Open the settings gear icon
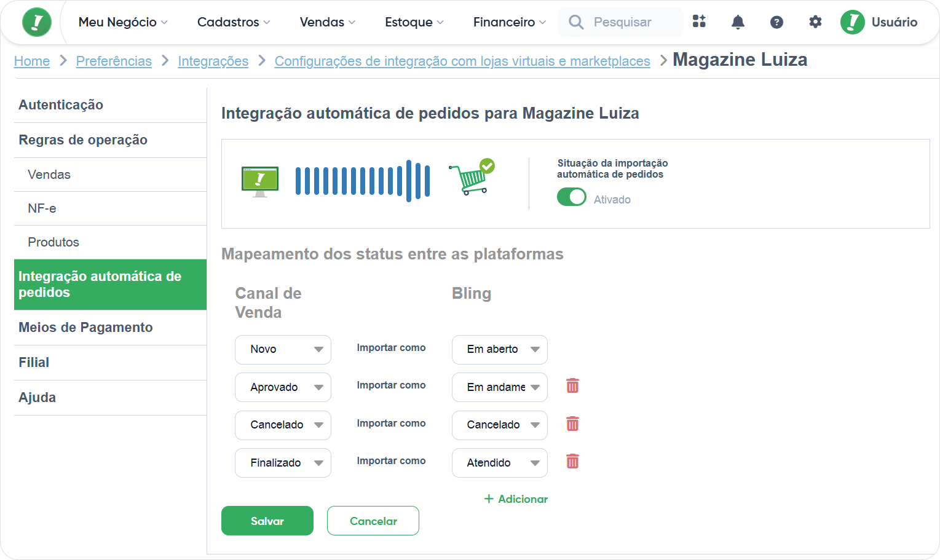940x560 pixels. pos(815,22)
